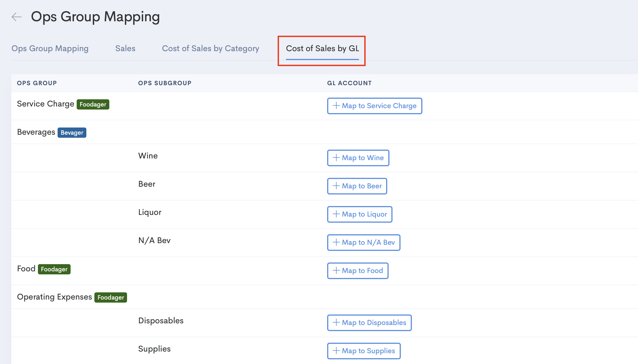This screenshot has width=638, height=364.
Task: Click the plus icon in Map to Wine
Action: click(x=336, y=157)
